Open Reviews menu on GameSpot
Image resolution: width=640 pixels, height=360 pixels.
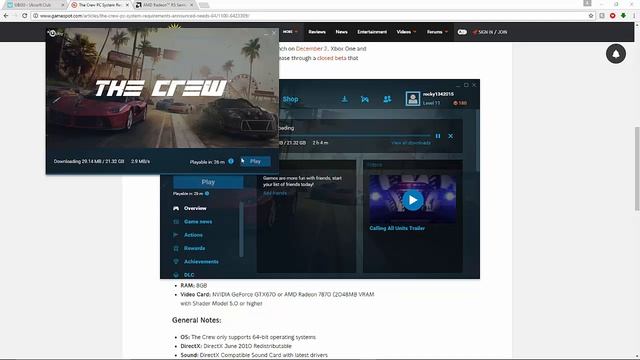(x=317, y=32)
